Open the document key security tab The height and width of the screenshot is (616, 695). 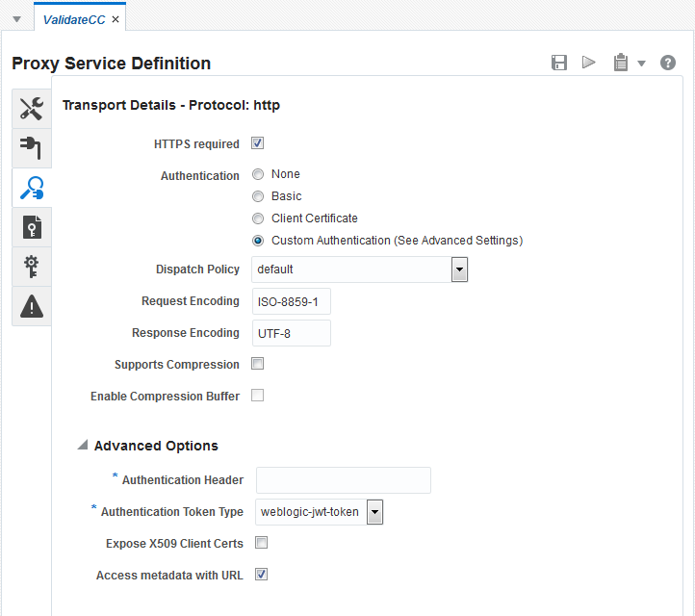[x=31, y=227]
